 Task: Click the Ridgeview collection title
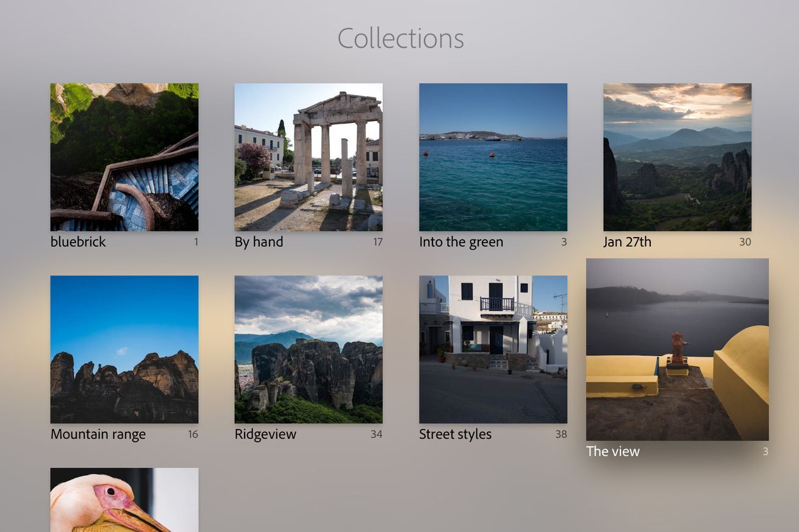(x=265, y=434)
